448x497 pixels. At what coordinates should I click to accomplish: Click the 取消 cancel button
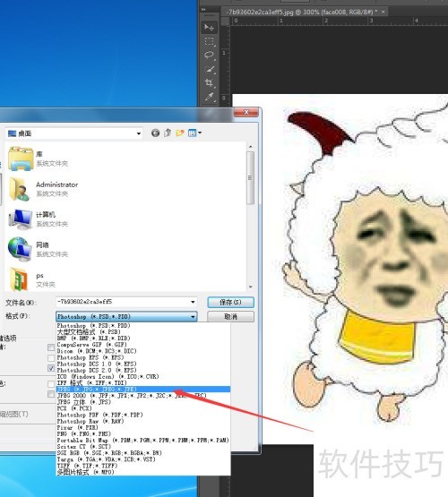click(230, 317)
